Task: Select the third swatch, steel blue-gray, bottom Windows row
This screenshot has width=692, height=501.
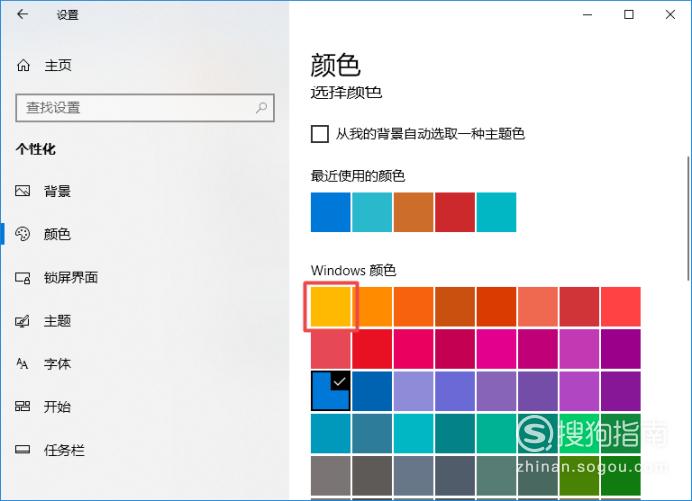Action: coord(414,475)
